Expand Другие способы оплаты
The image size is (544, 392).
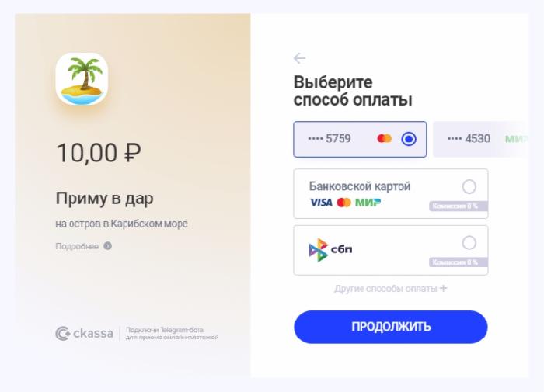[x=391, y=288]
